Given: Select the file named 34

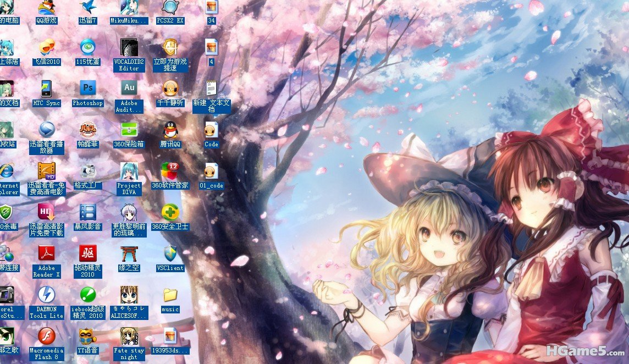Looking at the screenshot, I should coord(211,8).
